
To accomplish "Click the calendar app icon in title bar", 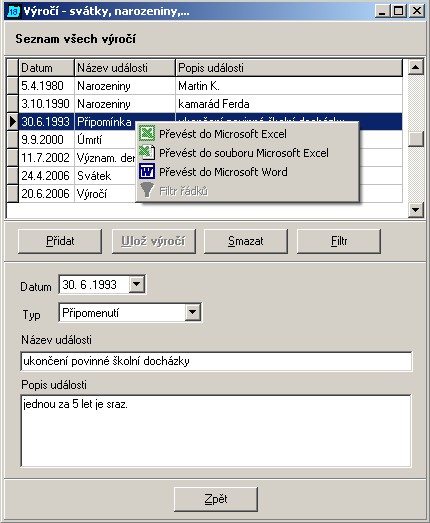I will [13, 11].
